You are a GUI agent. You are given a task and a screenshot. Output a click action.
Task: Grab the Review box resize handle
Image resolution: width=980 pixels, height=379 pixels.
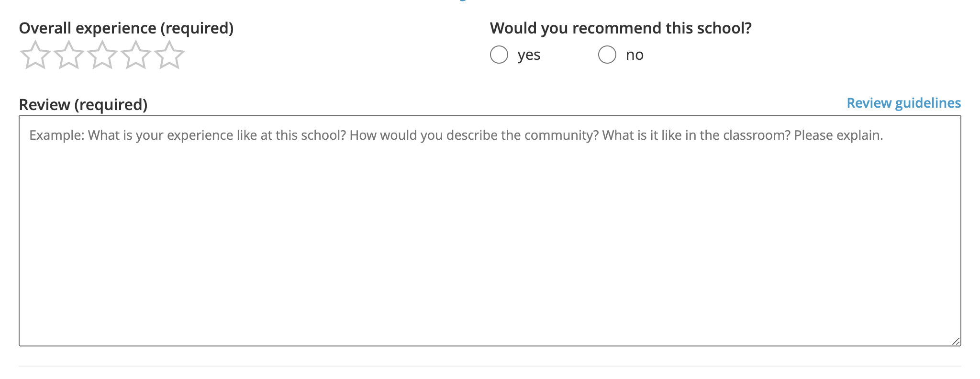click(956, 341)
